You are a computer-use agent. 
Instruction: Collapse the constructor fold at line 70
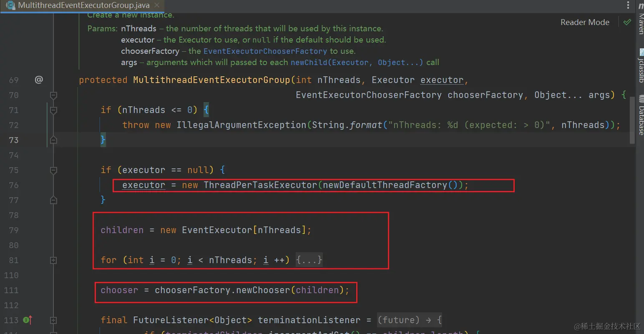coord(53,95)
